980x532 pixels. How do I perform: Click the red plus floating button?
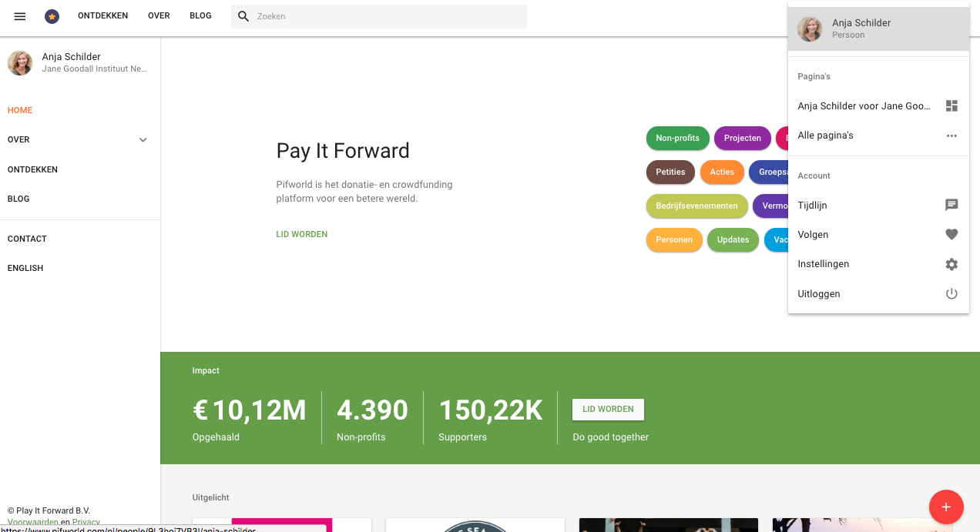click(946, 507)
